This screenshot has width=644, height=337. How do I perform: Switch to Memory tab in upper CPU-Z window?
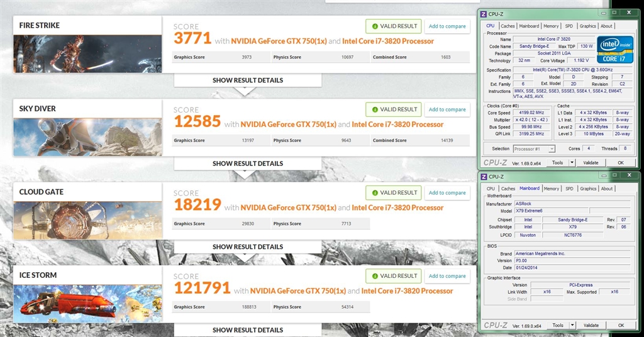(551, 26)
